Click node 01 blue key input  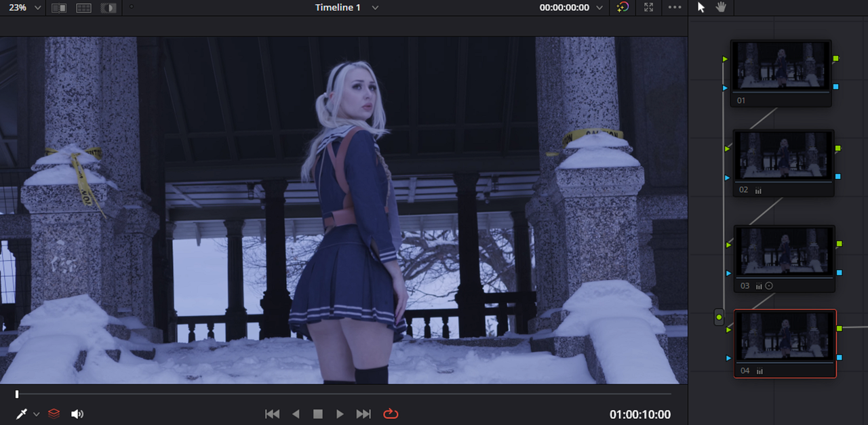pyautogui.click(x=726, y=88)
